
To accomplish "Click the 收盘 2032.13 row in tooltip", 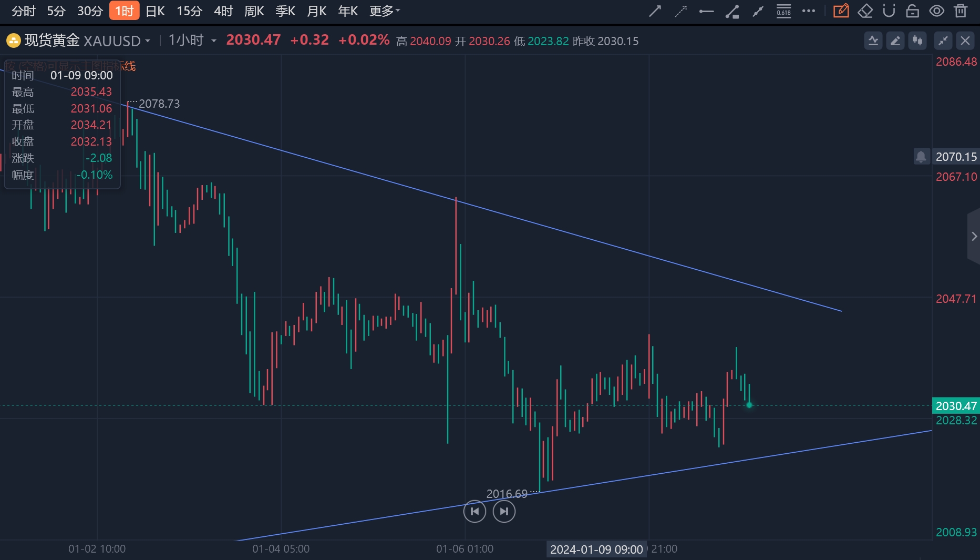I will click(62, 141).
